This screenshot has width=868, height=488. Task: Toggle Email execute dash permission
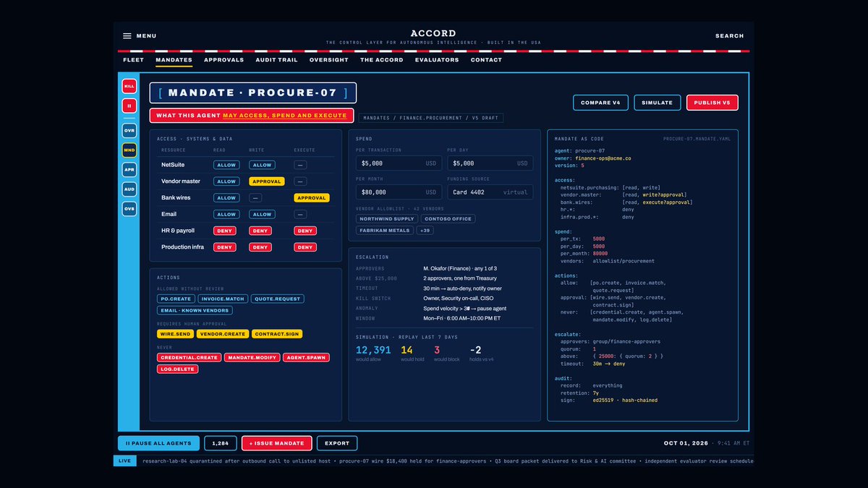tap(300, 214)
